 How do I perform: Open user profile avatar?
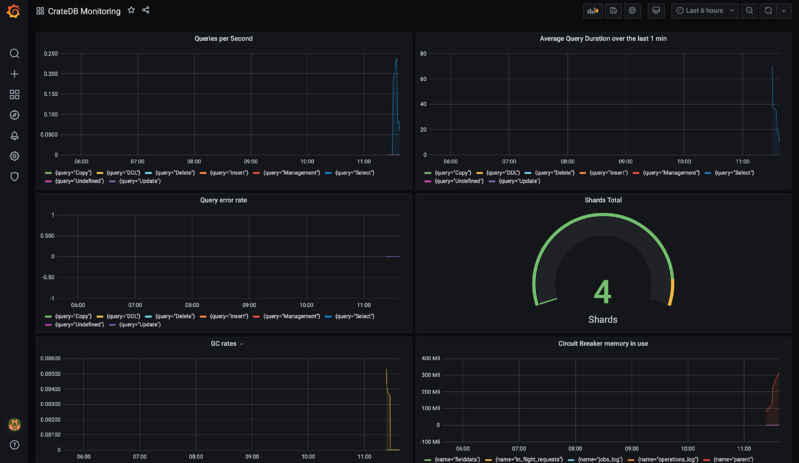[x=14, y=424]
